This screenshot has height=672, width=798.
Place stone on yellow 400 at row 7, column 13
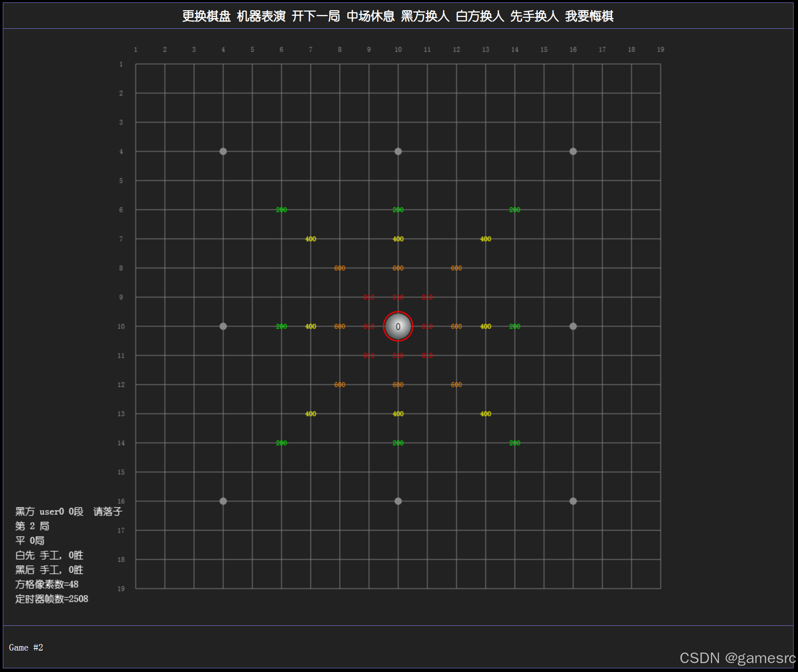[486, 239]
